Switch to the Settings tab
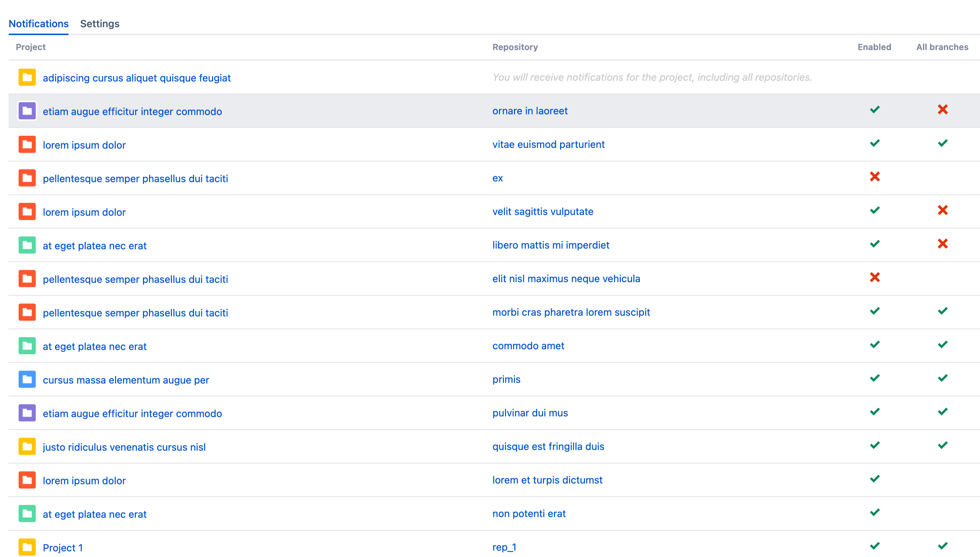Image resolution: width=980 pixels, height=557 pixels. coord(99,24)
